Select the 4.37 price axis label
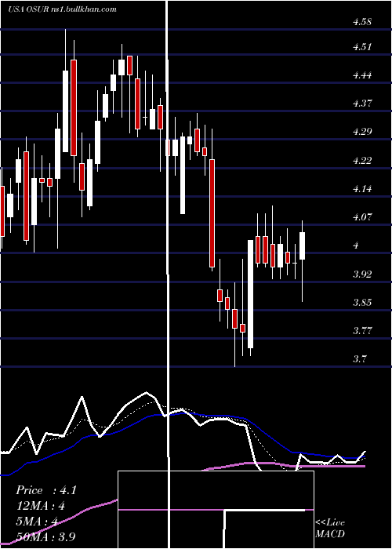Viewport: 392px width, 549px height. pyautogui.click(x=362, y=104)
